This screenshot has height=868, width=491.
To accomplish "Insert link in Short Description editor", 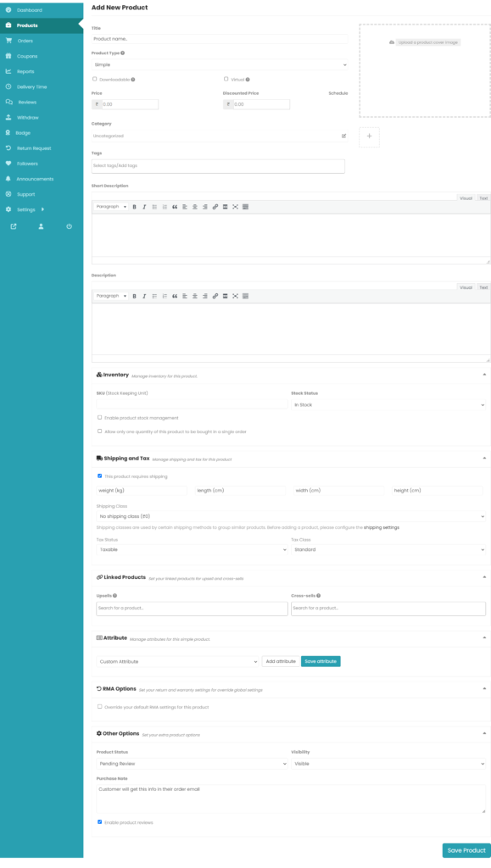I will [x=215, y=207].
